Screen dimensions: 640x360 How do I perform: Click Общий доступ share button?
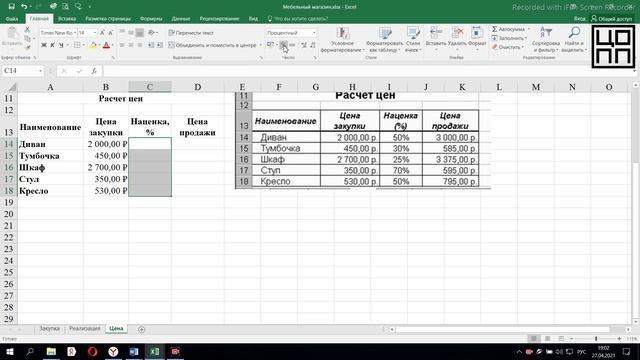point(611,18)
